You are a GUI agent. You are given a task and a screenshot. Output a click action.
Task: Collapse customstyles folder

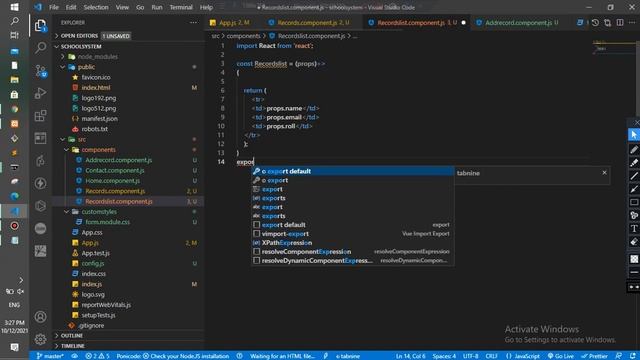(x=99, y=211)
